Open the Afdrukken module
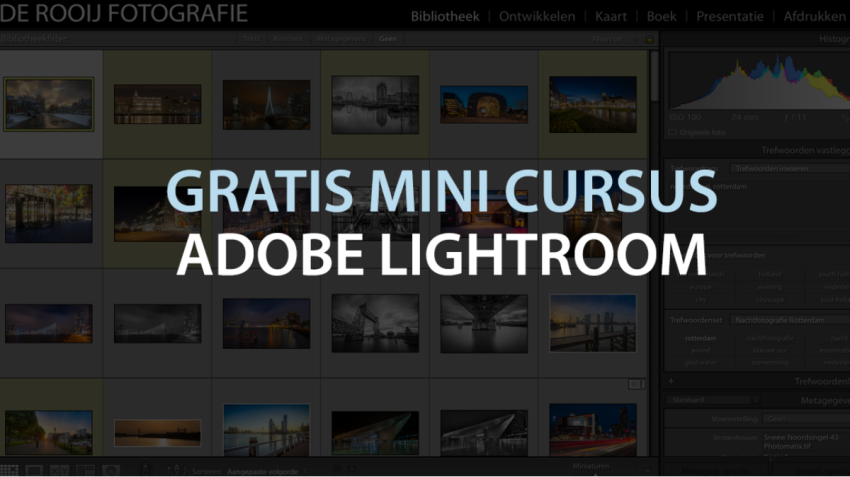The width and height of the screenshot is (850, 477). (814, 17)
